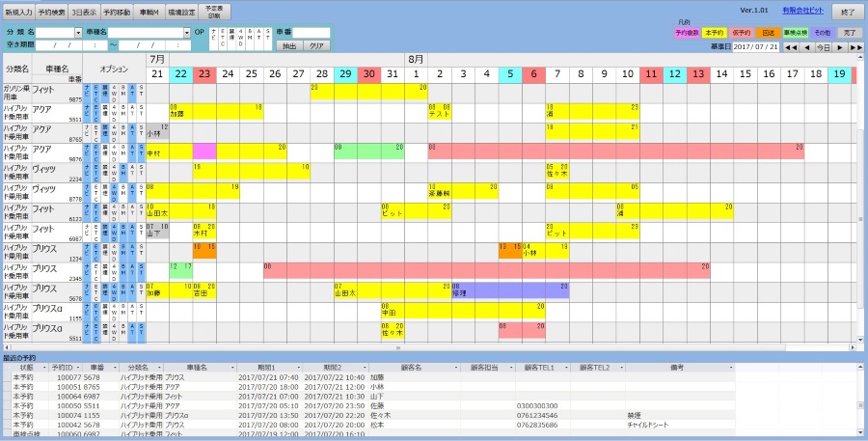Expand the 車種名 dropdown

pyautogui.click(x=187, y=32)
